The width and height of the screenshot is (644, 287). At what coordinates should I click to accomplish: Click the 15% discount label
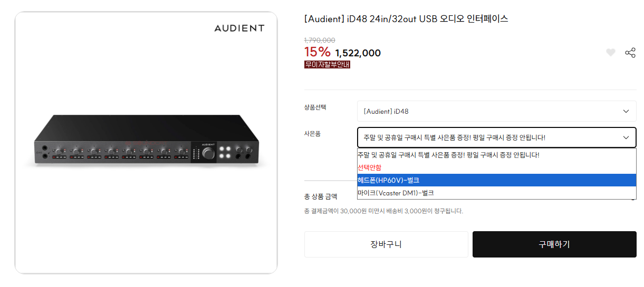317,52
